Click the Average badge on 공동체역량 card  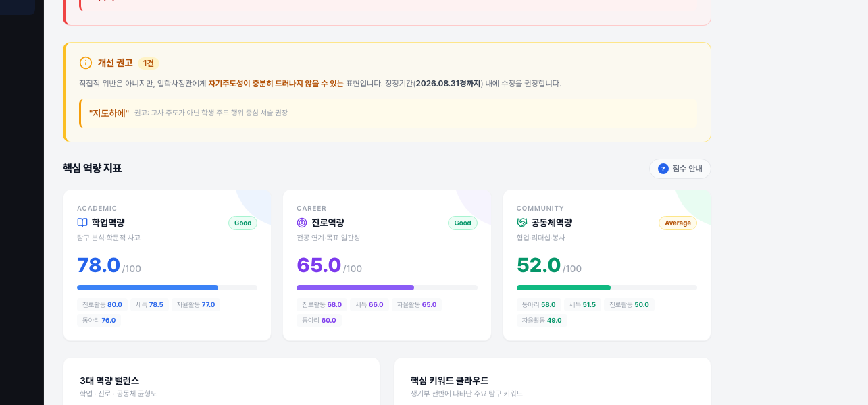click(678, 223)
